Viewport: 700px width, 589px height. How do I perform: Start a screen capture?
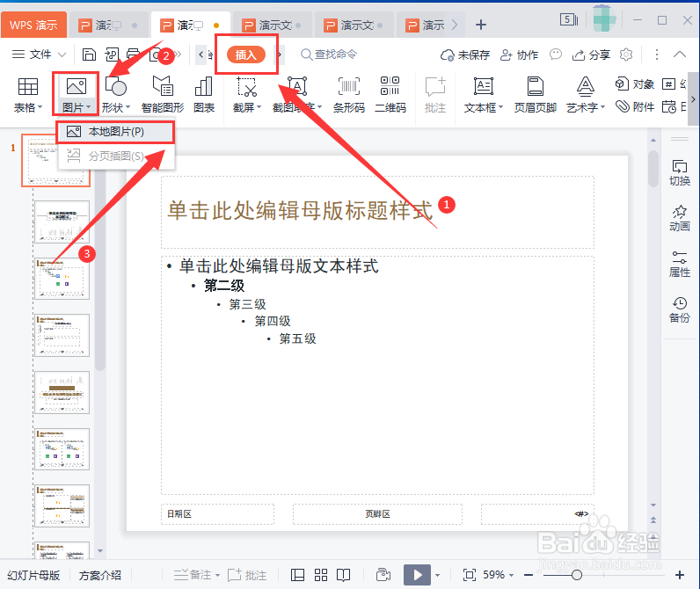246,95
